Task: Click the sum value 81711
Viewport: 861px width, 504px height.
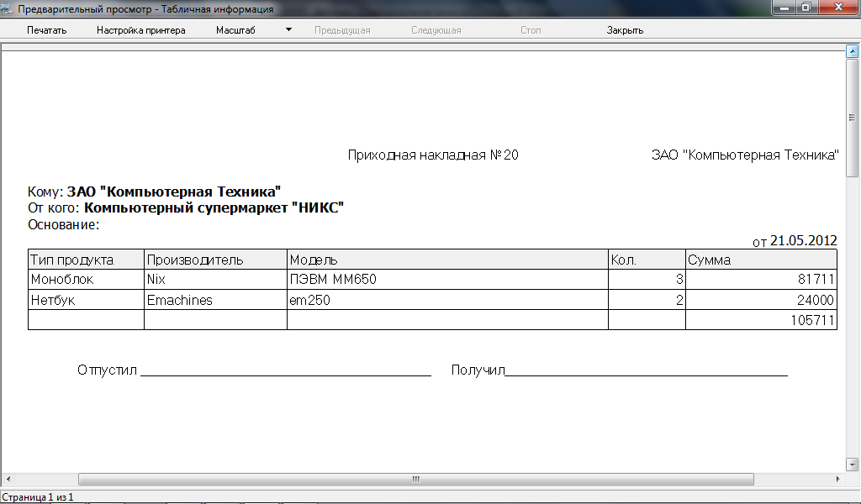Action: click(762, 279)
